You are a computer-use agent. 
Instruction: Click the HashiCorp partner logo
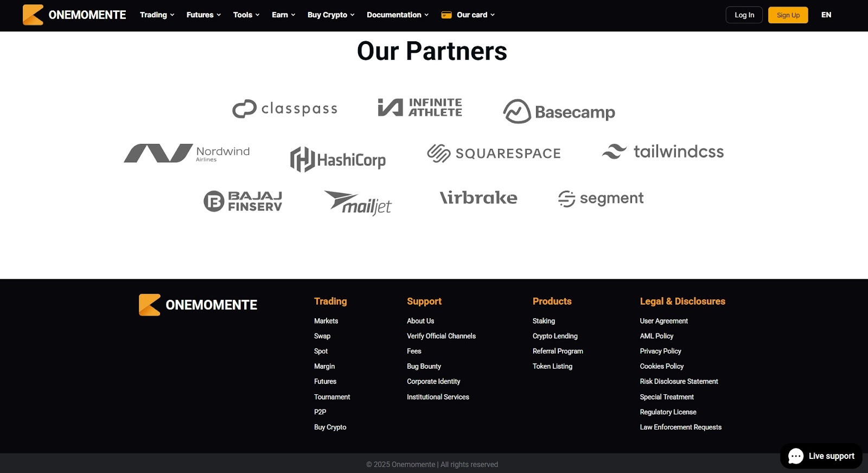(x=338, y=160)
